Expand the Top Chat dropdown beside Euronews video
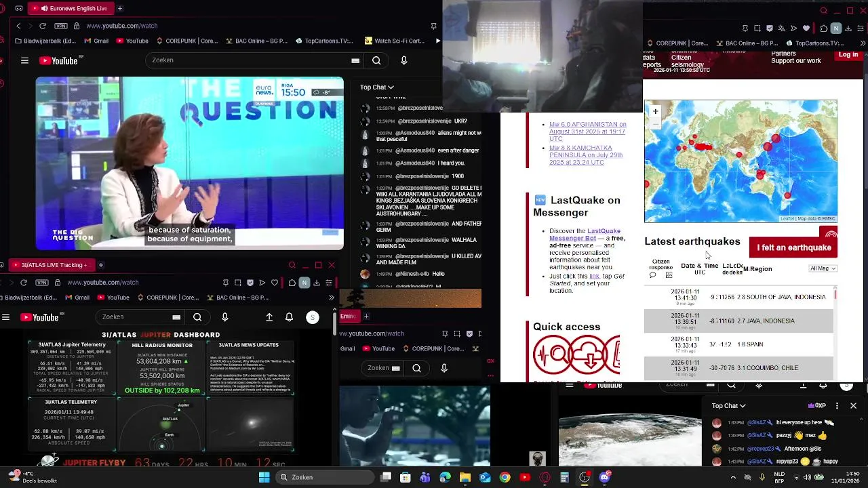 (377, 87)
